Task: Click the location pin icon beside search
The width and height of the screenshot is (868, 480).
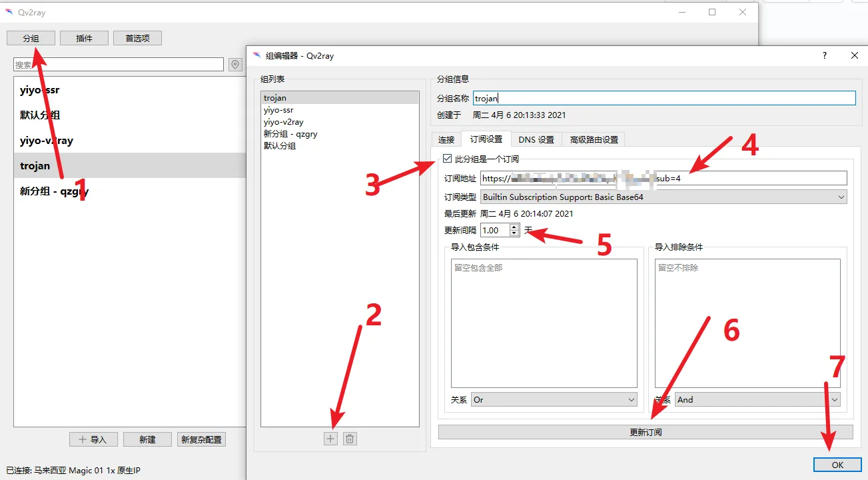Action: coord(235,65)
